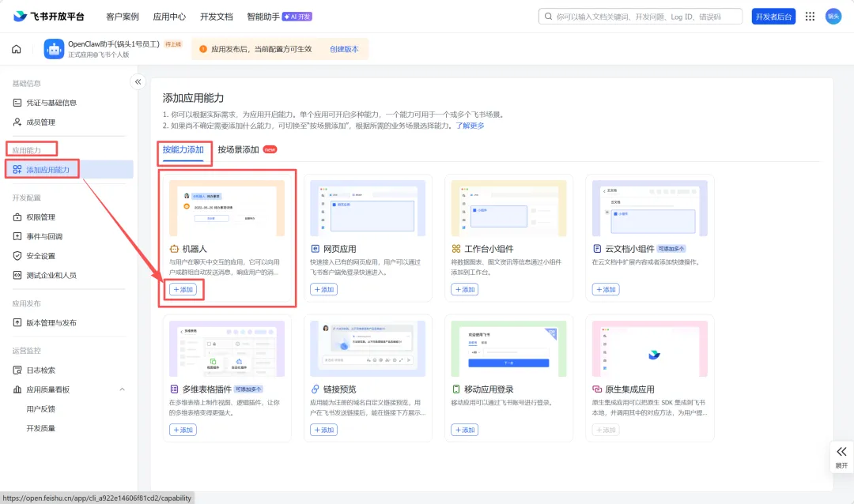The width and height of the screenshot is (854, 504).
Task: Open the 网页应用 preview thumbnail
Action: (x=368, y=208)
